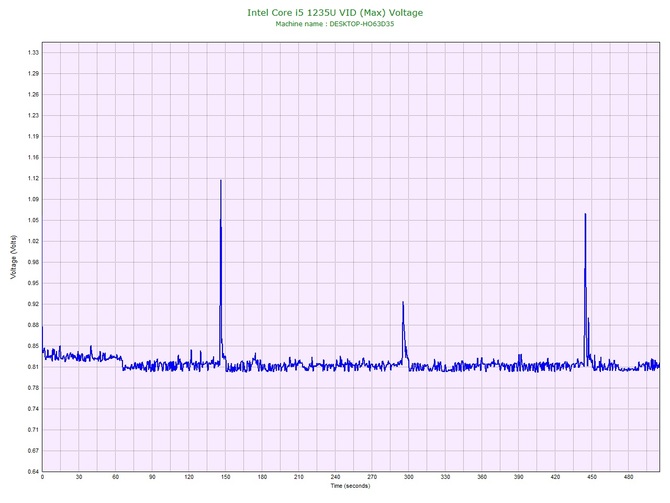The width and height of the screenshot is (670, 503).
Task: Click the small spike peak near 0.92 volts
Action: point(403,302)
